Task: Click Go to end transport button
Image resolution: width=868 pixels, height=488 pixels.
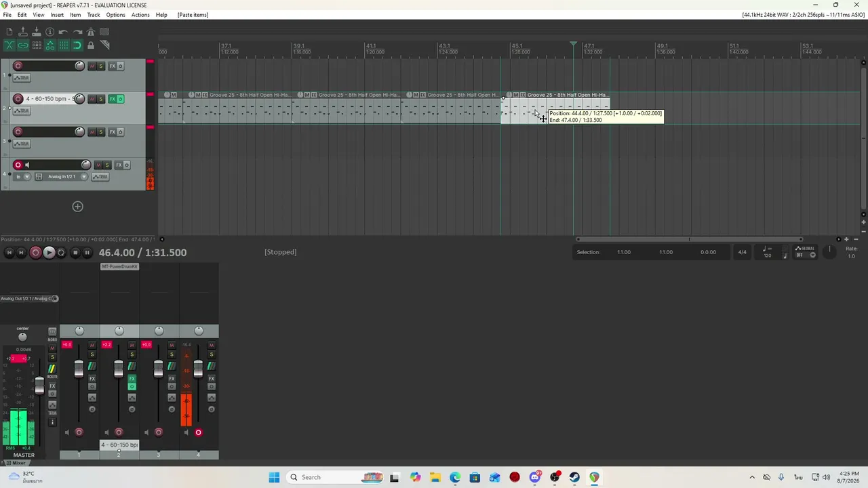Action: (21, 252)
